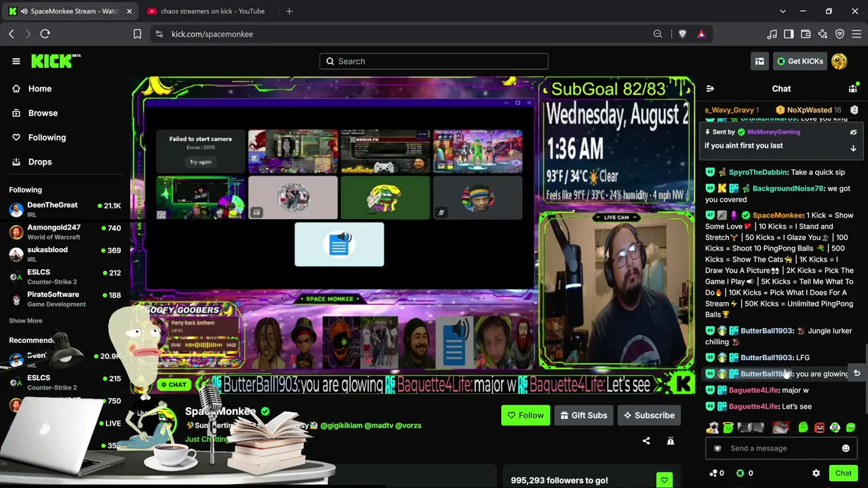This screenshot has height=488, width=868.
Task: Click the Gift Subs button
Action: [584, 415]
